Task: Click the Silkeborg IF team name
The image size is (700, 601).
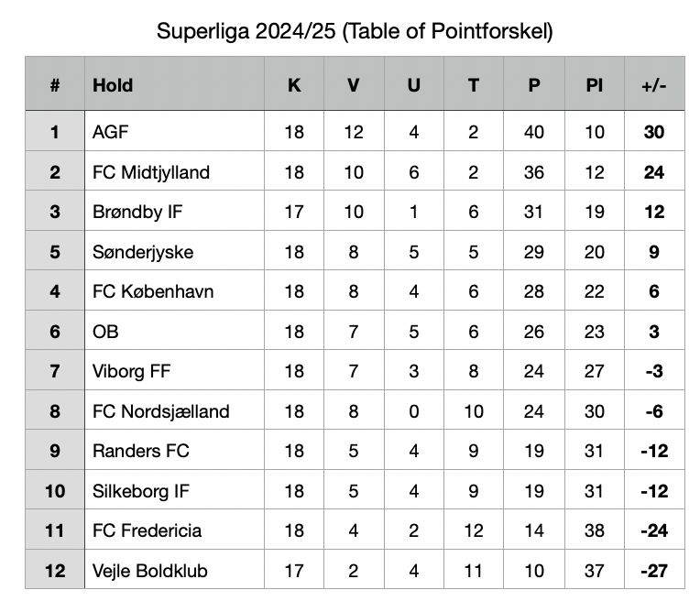Action: point(140,491)
